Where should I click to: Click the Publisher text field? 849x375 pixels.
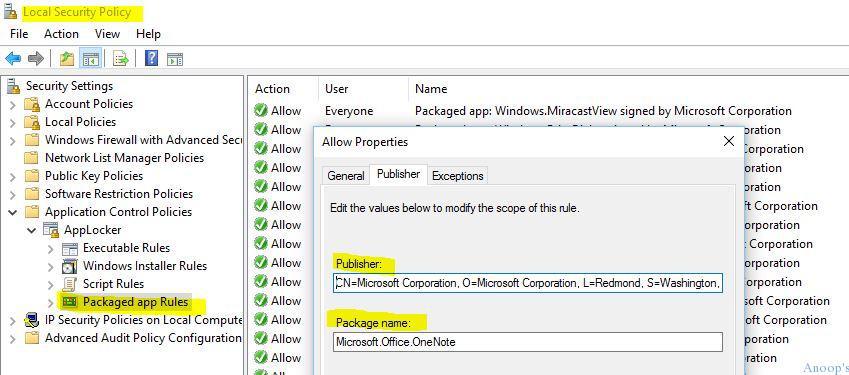coord(528,283)
